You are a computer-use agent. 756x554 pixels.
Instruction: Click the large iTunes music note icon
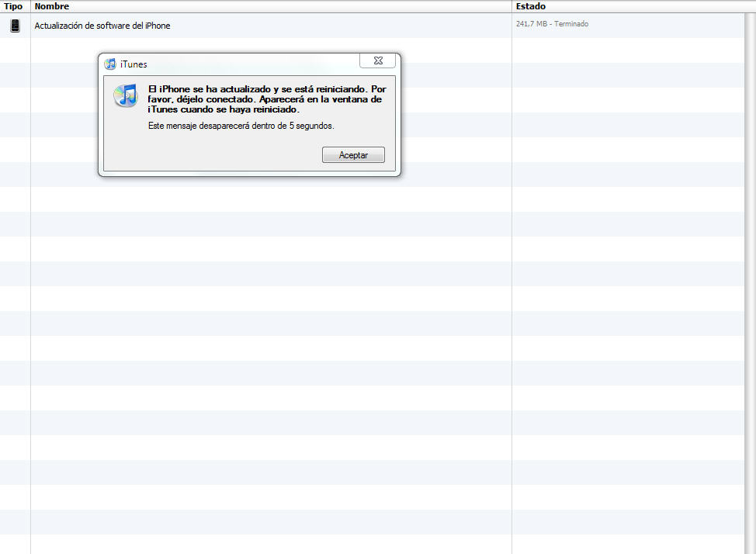click(126, 95)
